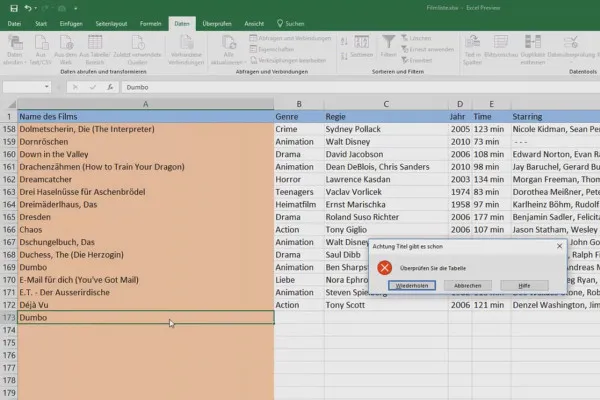Image resolution: width=600 pixels, height=400 pixels.
Task: Click the 1974 year cell
Action: point(460,192)
